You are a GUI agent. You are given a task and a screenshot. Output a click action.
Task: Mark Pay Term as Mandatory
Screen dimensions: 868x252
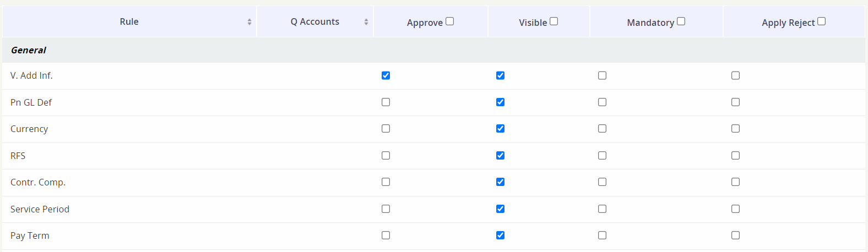[x=602, y=235]
